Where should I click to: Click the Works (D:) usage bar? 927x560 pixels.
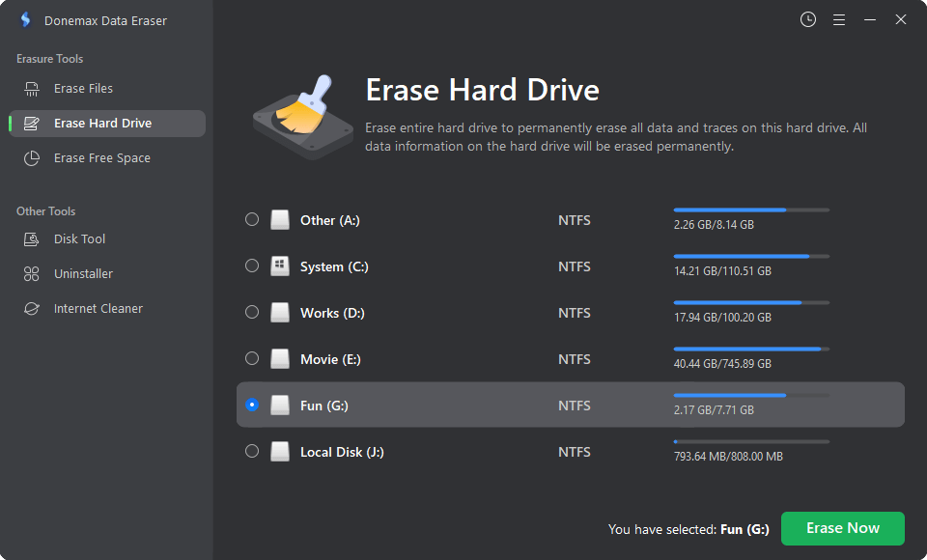click(x=751, y=302)
